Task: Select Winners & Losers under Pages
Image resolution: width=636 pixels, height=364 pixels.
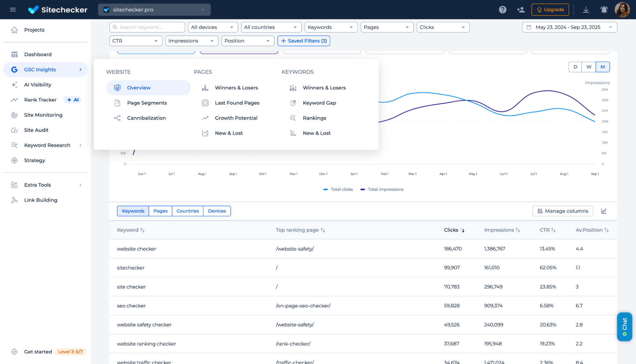Action: click(236, 88)
